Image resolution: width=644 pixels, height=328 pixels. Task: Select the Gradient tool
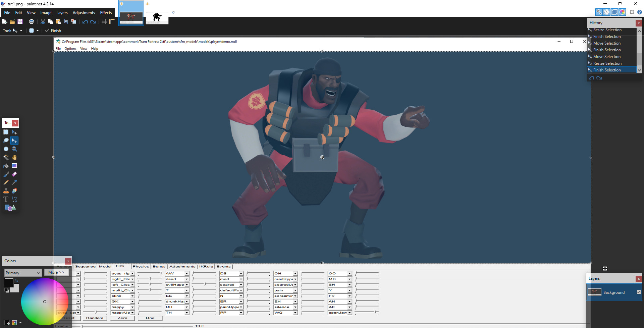click(x=14, y=166)
